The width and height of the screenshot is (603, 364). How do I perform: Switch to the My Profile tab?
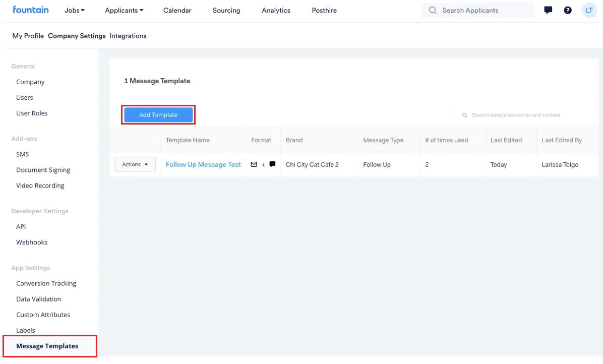tap(28, 36)
